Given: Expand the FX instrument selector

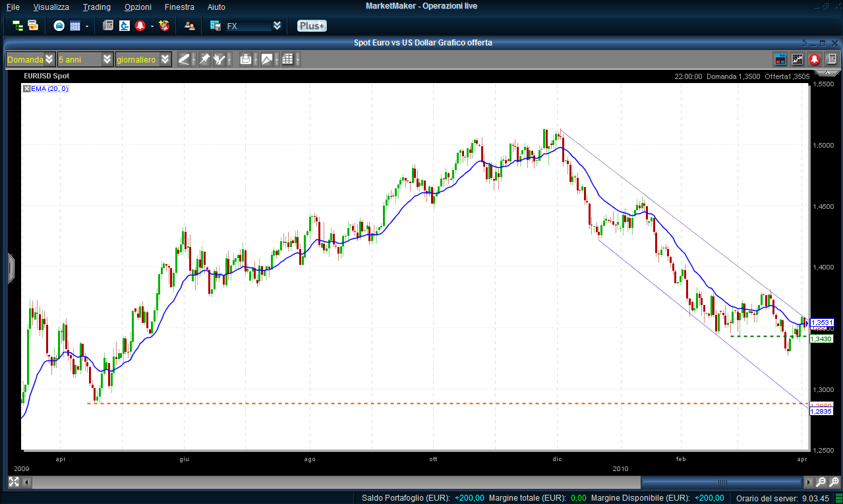Looking at the screenshot, I should [277, 26].
